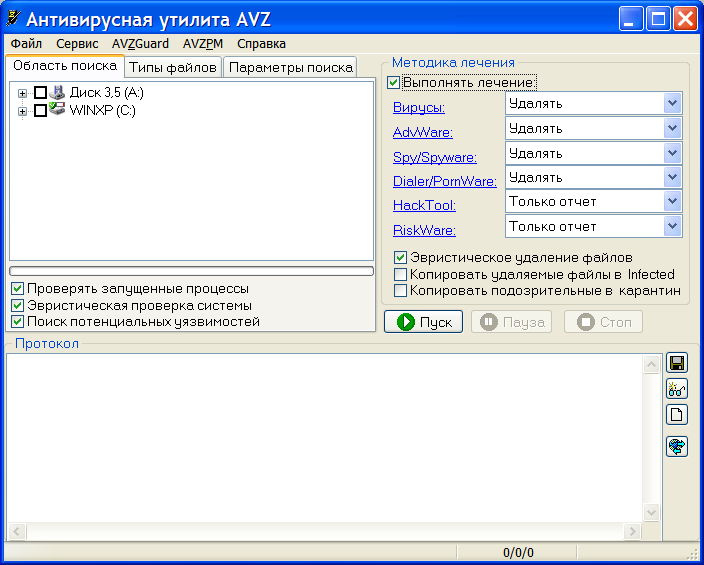Open the Справка menu
The height and width of the screenshot is (565, 704).
click(x=261, y=44)
